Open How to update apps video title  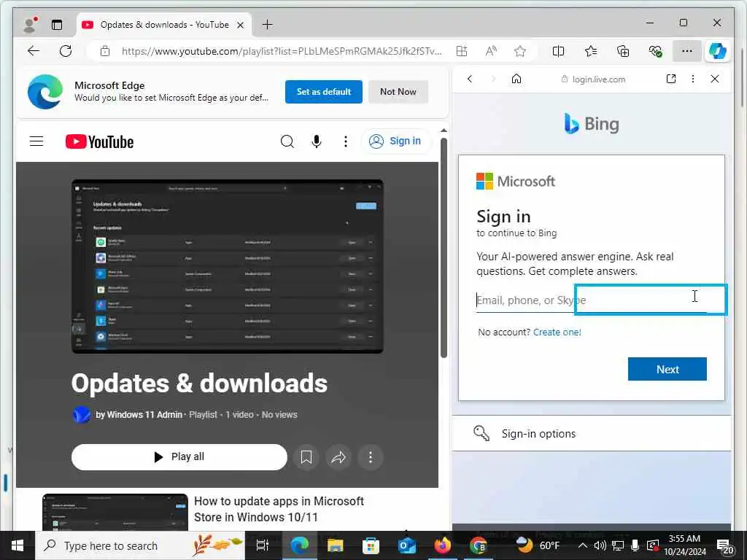coord(279,509)
